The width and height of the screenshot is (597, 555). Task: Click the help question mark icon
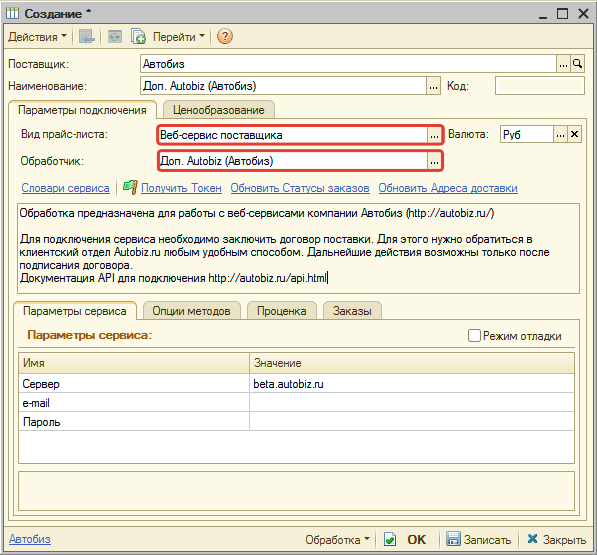[x=225, y=37]
